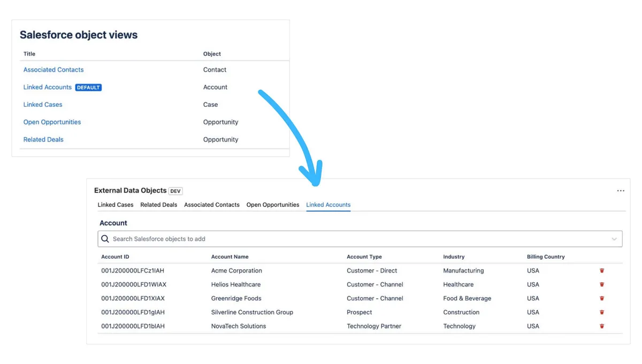Open the Open Opportunities tab

click(273, 205)
